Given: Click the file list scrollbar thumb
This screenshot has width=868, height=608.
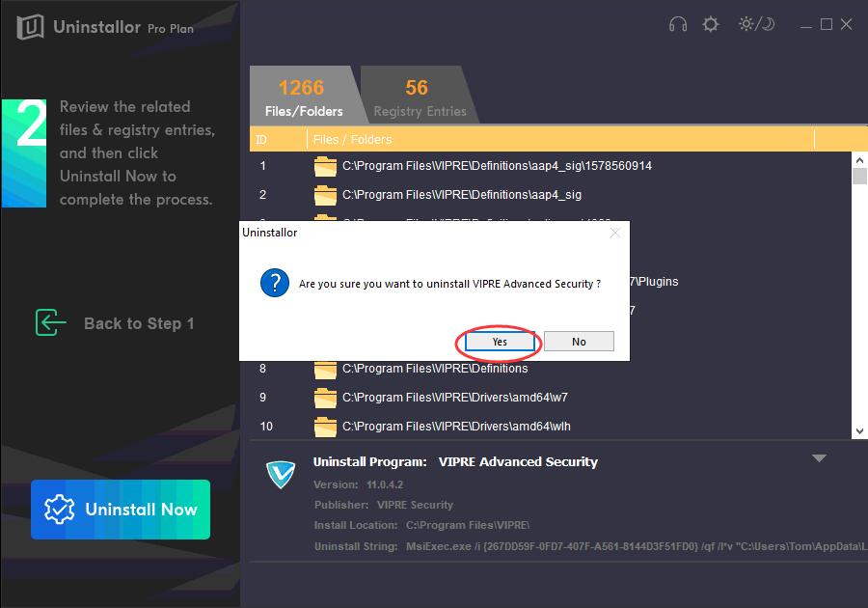Looking at the screenshot, I should pos(859,176).
